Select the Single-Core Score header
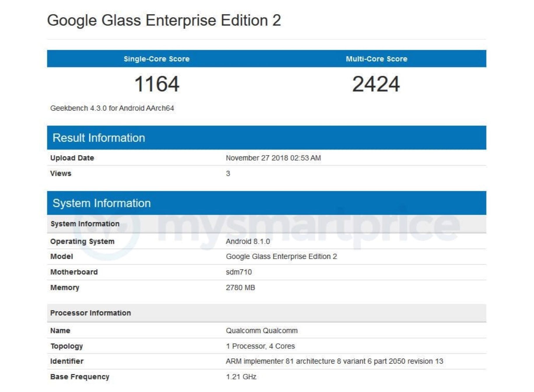The height and width of the screenshot is (392, 534). point(157,59)
